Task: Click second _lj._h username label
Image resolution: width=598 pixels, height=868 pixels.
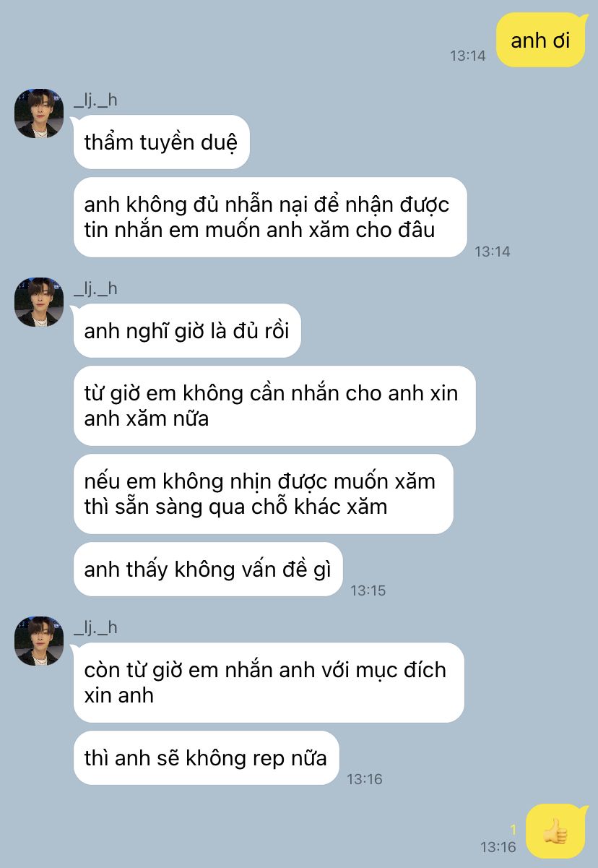Action: coord(95,289)
